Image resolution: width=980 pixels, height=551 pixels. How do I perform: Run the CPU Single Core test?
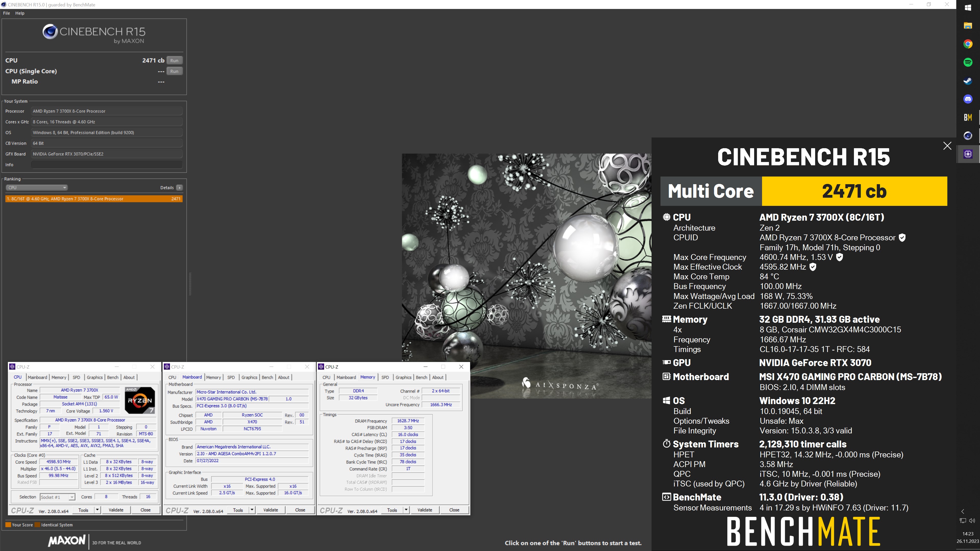point(174,71)
